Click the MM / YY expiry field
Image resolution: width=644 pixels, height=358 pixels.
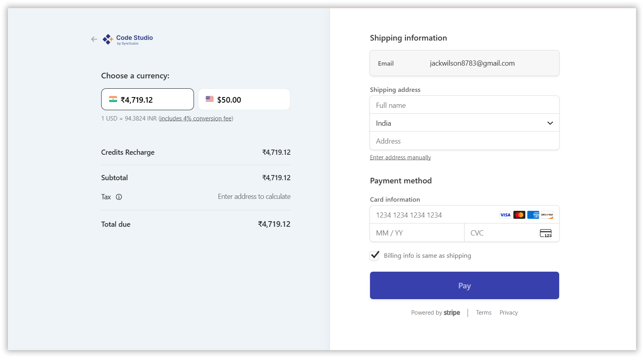coord(417,233)
